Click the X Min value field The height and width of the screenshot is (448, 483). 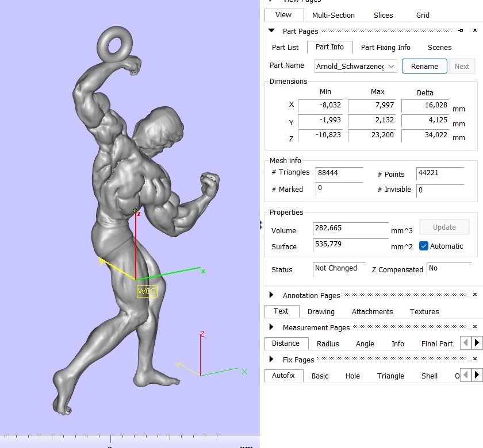click(x=321, y=106)
